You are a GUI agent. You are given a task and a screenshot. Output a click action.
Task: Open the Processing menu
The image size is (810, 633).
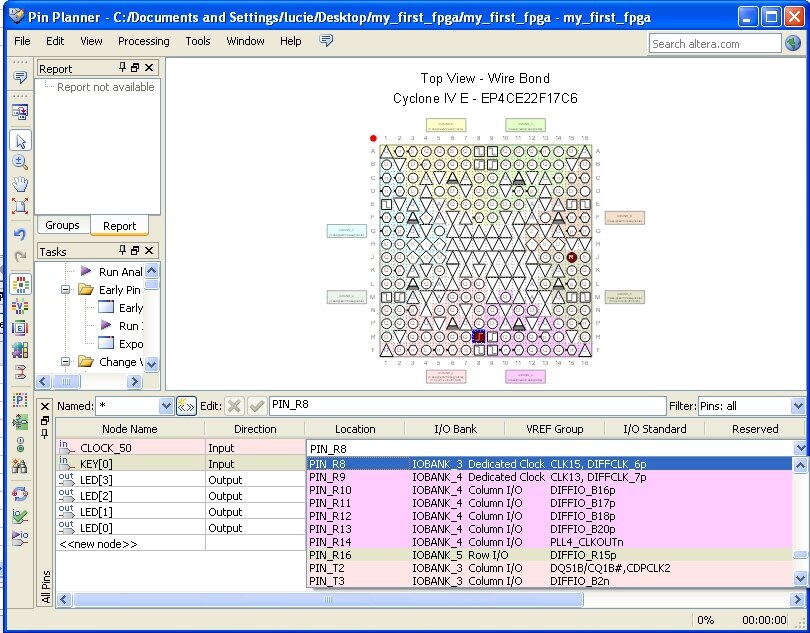(x=143, y=41)
